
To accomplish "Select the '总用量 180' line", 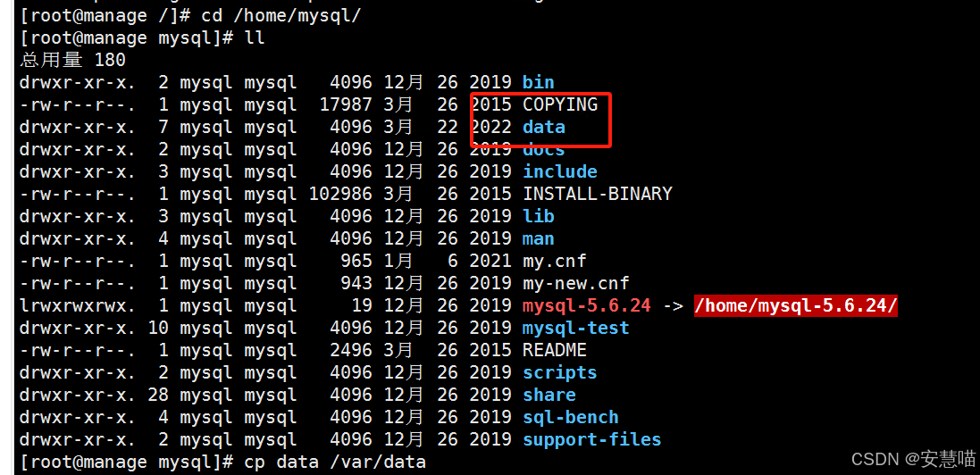I will pos(72,60).
